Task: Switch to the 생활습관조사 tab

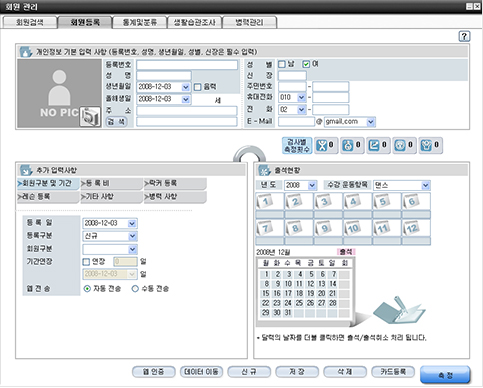Action: [x=195, y=22]
